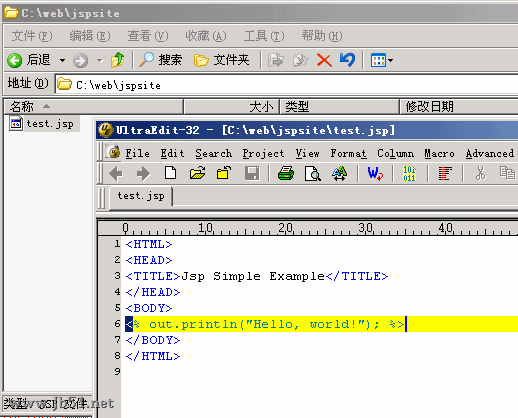Sort files by the 修改日期 column header
The image size is (518, 418).
pos(459,107)
